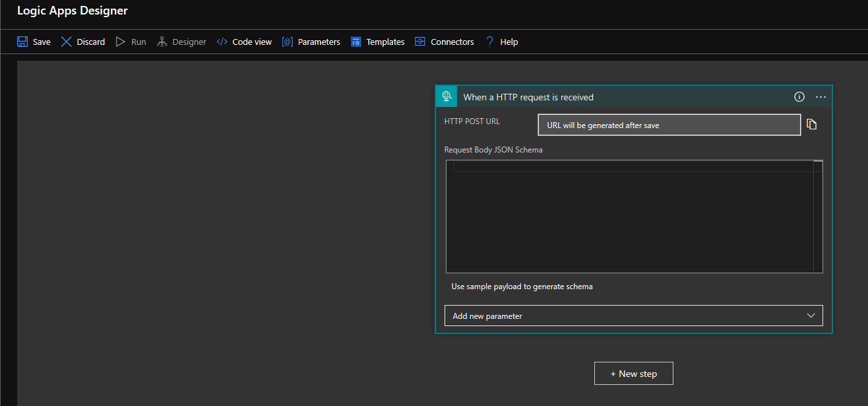This screenshot has height=406, width=868.
Task: Click the Save floppy disk icon
Action: 22,42
